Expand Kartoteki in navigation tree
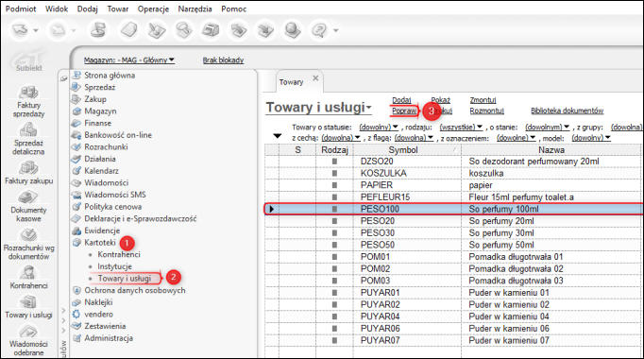Viewport: 644px width, 359px height. [100, 243]
